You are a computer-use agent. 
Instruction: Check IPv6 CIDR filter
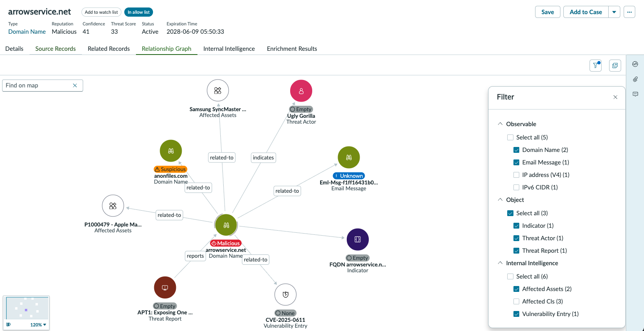(516, 187)
